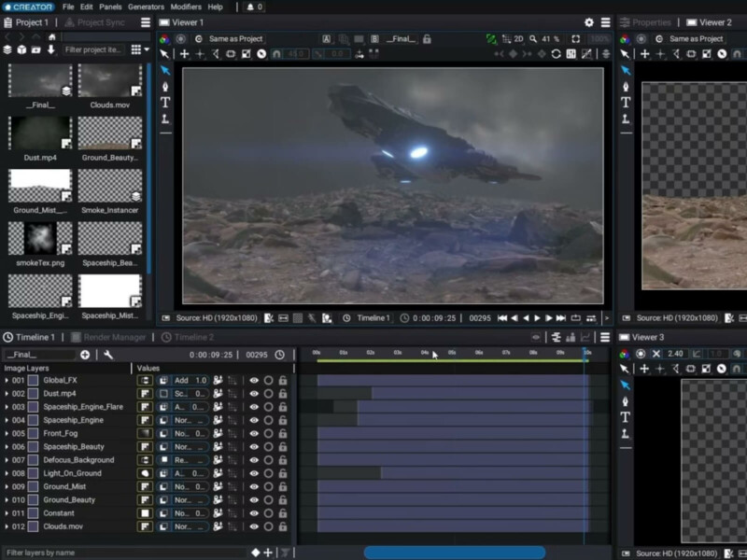Viewport: 747px width, 560px height.
Task: Expand the Clouds.mov layer
Action: pyautogui.click(x=7, y=526)
